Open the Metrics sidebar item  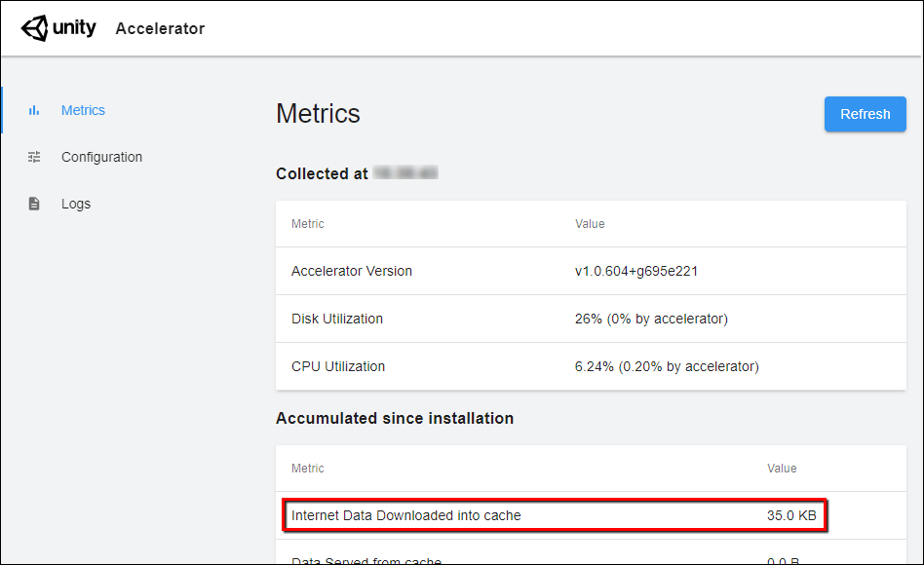83,110
